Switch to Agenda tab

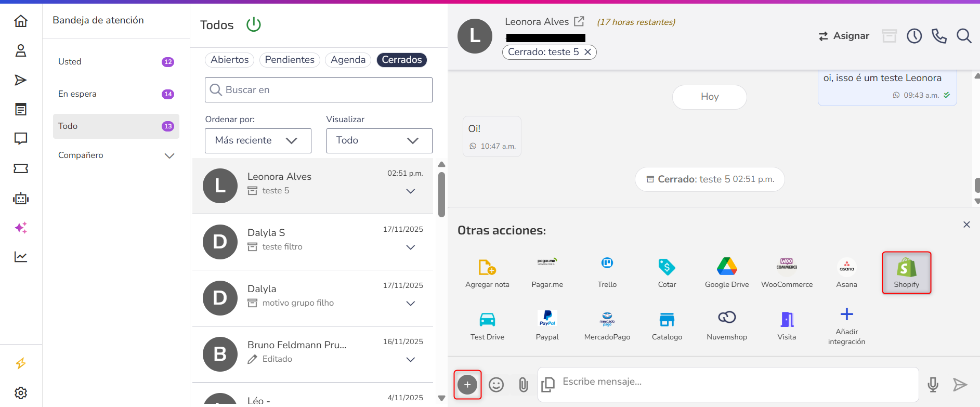tap(348, 60)
